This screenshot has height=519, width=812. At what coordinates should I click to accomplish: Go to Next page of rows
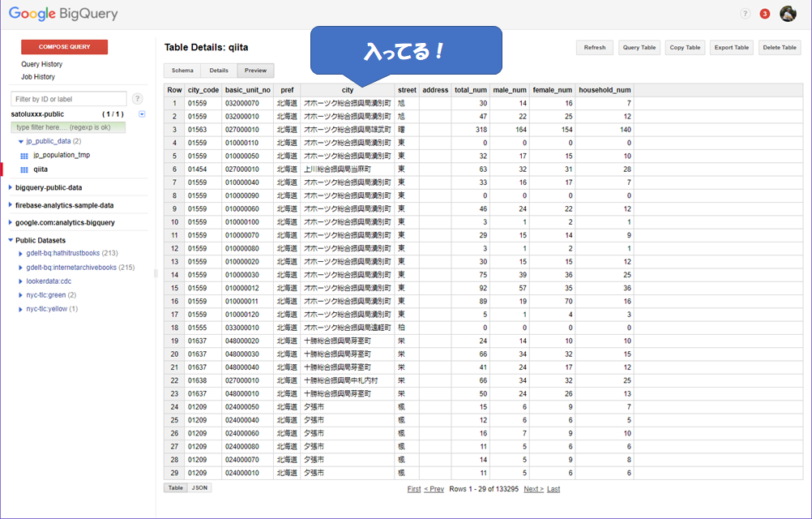[x=533, y=489]
